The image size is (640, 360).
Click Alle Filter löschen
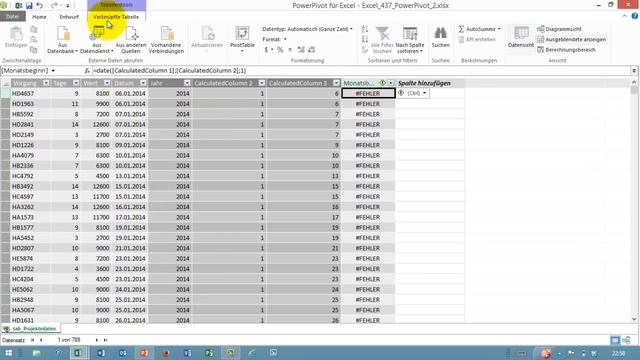[382, 40]
